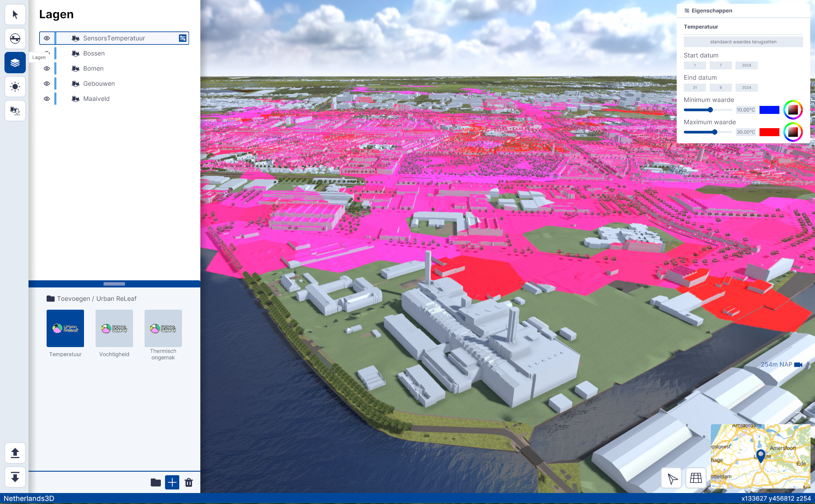Click the 30.00°C maximum value field
Image resolution: width=815 pixels, height=504 pixels.
pos(746,132)
